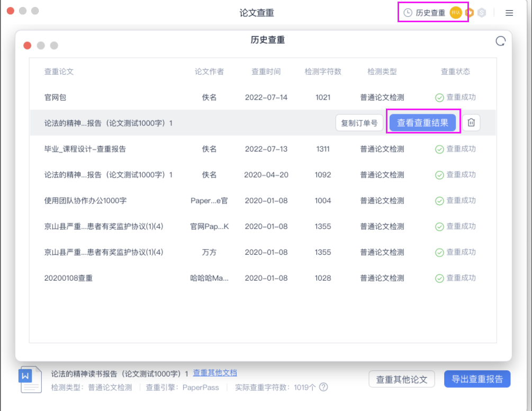This screenshot has height=411, width=532.
Task: Select the 毕业_课程设计-查重报告 row
Action: pyautogui.click(x=85, y=149)
